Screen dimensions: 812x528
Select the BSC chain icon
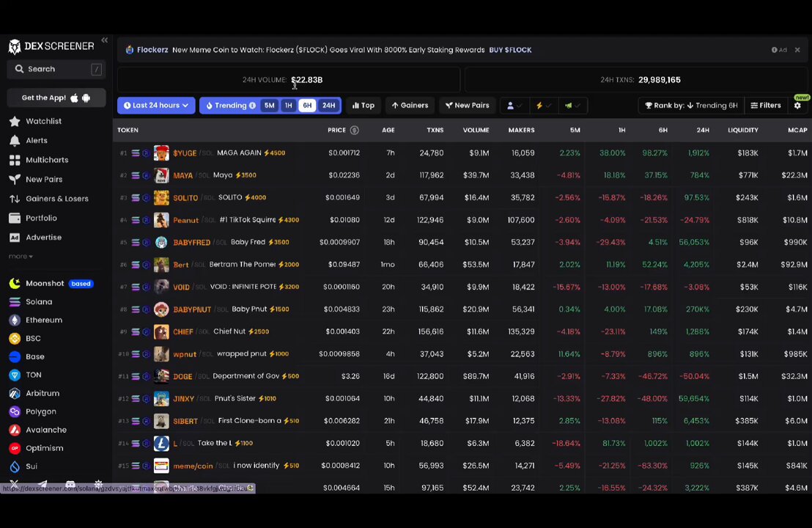pos(15,338)
